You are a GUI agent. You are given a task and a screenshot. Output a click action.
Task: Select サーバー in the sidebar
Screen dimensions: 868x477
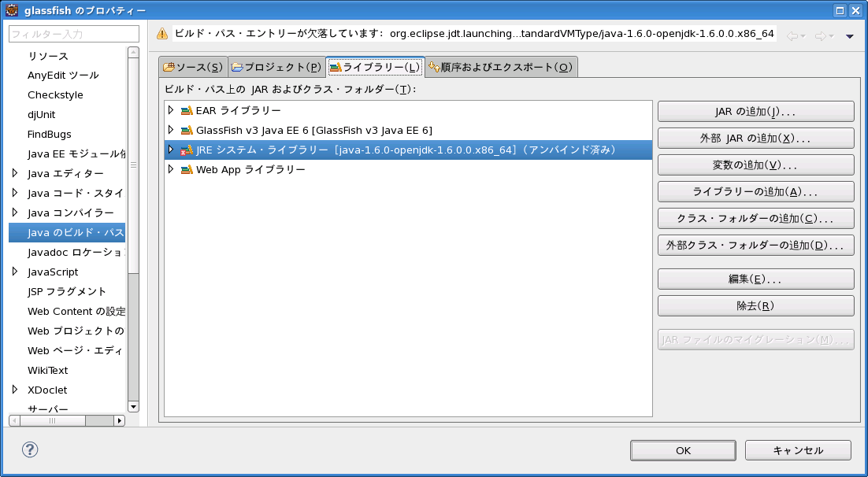tap(47, 409)
